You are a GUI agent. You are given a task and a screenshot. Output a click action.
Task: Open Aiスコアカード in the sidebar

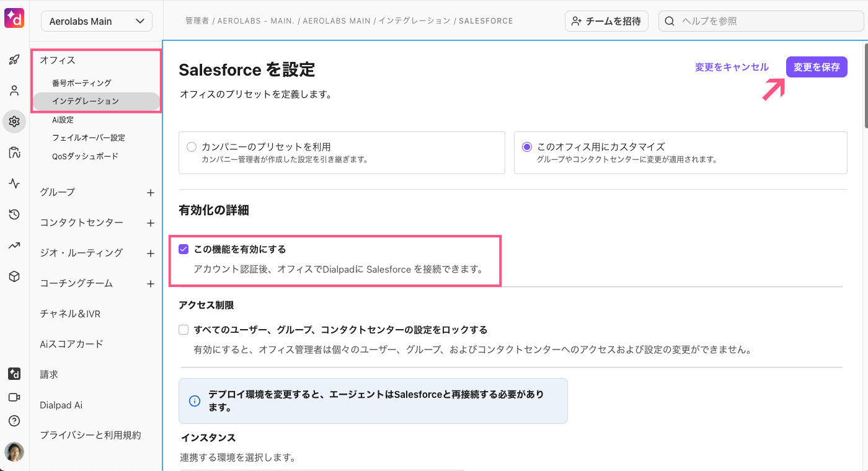(71, 344)
